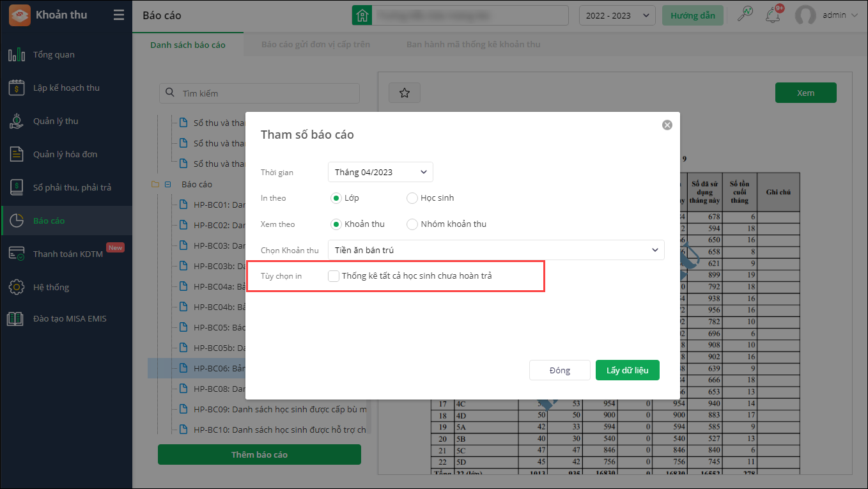Open the Thời gian month dropdown
This screenshot has height=489, width=868.
380,172
